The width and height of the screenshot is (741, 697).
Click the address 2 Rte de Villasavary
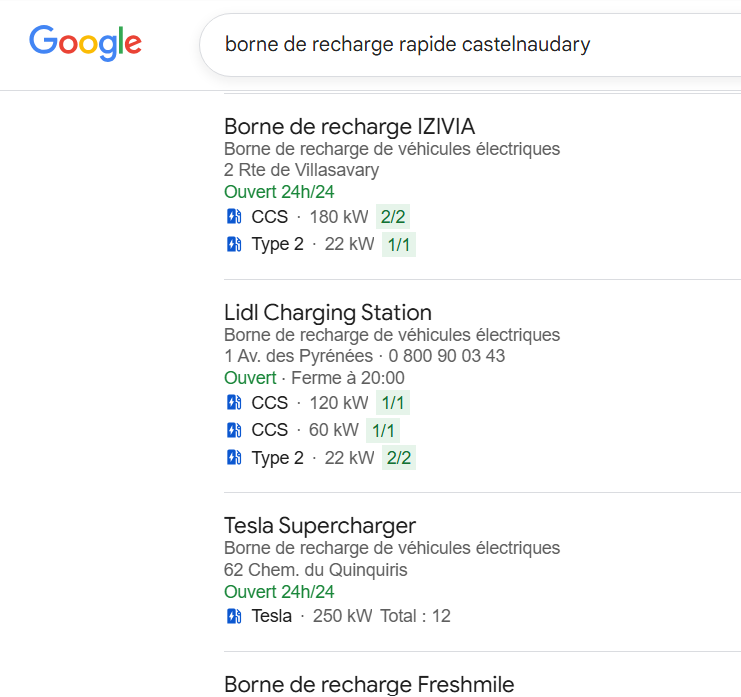(x=301, y=170)
